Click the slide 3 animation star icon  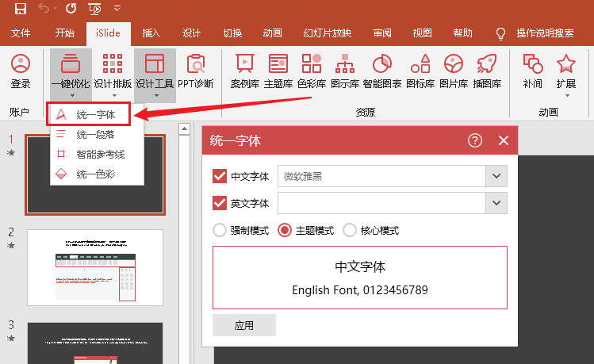(11, 339)
